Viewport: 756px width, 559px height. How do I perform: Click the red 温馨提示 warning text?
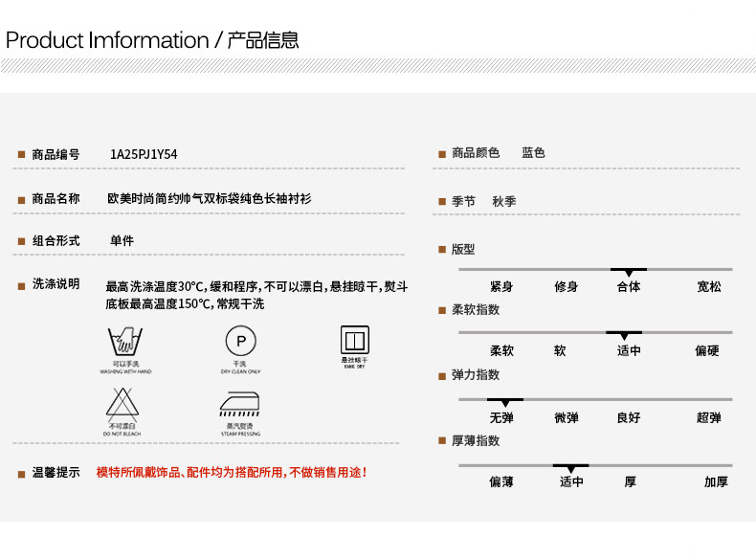[x=232, y=472]
